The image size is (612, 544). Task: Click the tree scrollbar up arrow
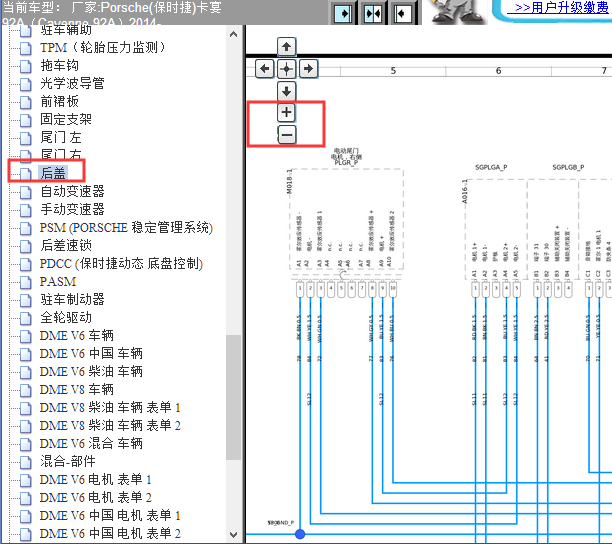click(233, 34)
